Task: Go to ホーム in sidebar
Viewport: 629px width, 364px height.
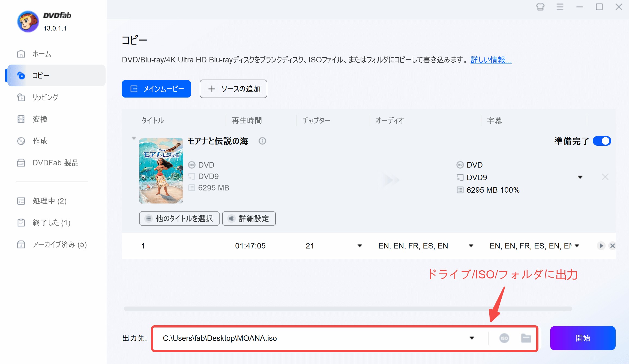Action: pos(56,54)
